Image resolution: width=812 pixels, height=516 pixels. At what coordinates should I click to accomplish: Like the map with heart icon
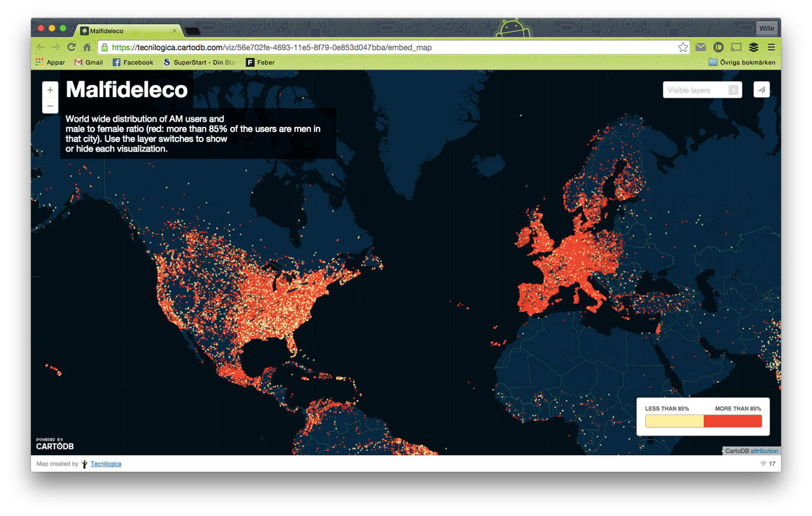point(763,464)
